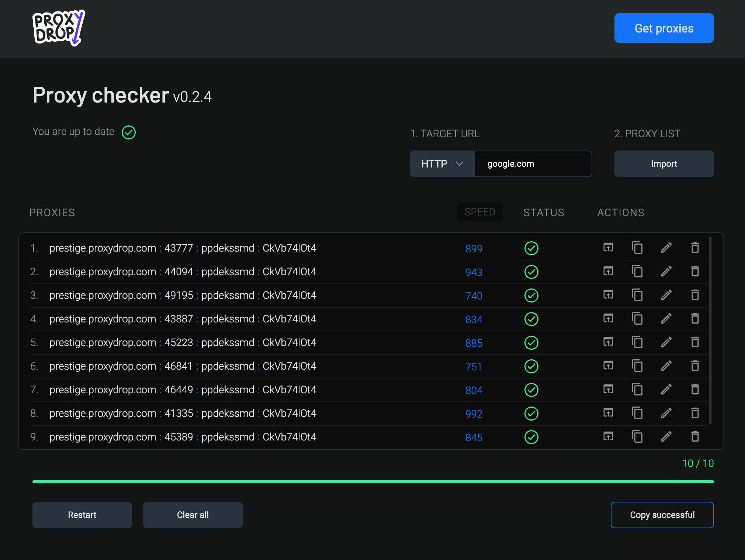This screenshot has height=560, width=745.
Task: Select speed value 992
Action: pyautogui.click(x=474, y=414)
